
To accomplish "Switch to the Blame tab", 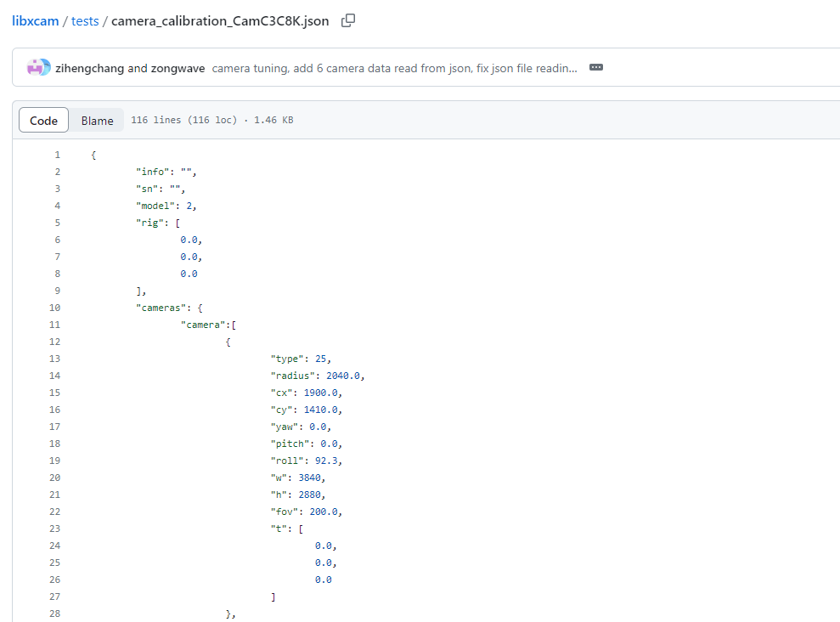I will tap(97, 120).
